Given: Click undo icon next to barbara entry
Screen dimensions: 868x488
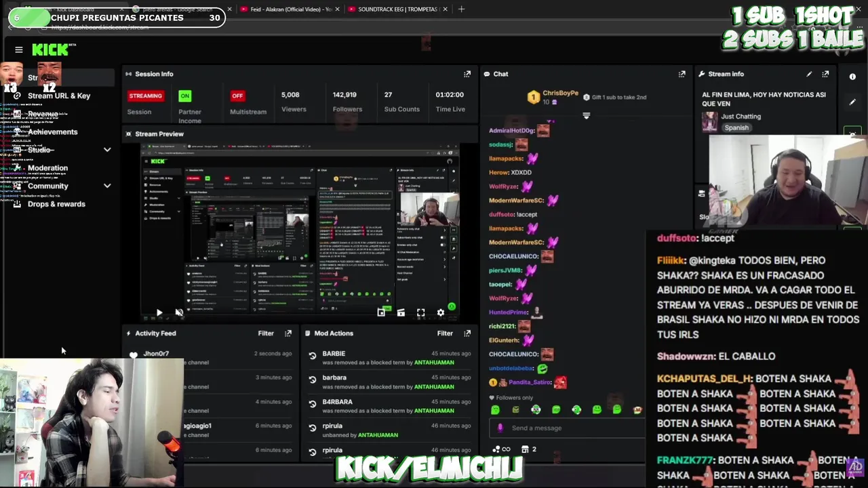Looking at the screenshot, I should pyautogui.click(x=313, y=380).
